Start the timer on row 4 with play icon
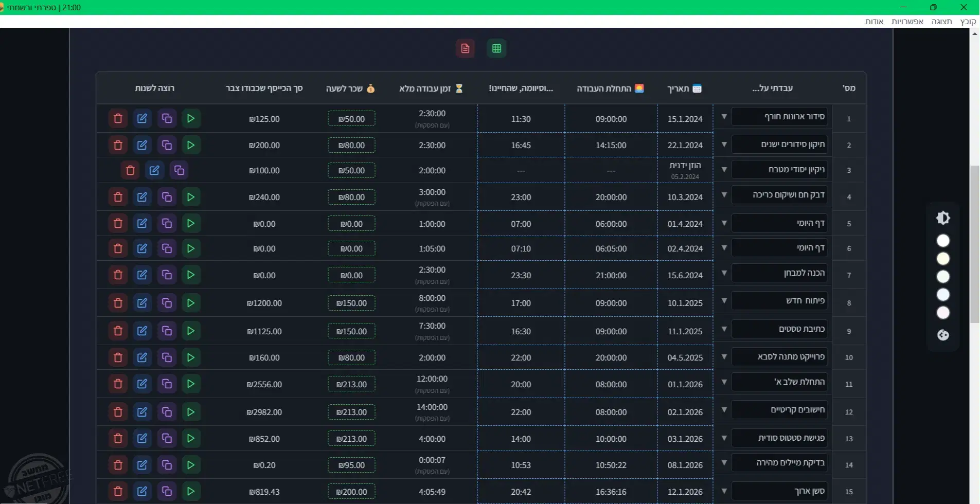 tap(191, 197)
